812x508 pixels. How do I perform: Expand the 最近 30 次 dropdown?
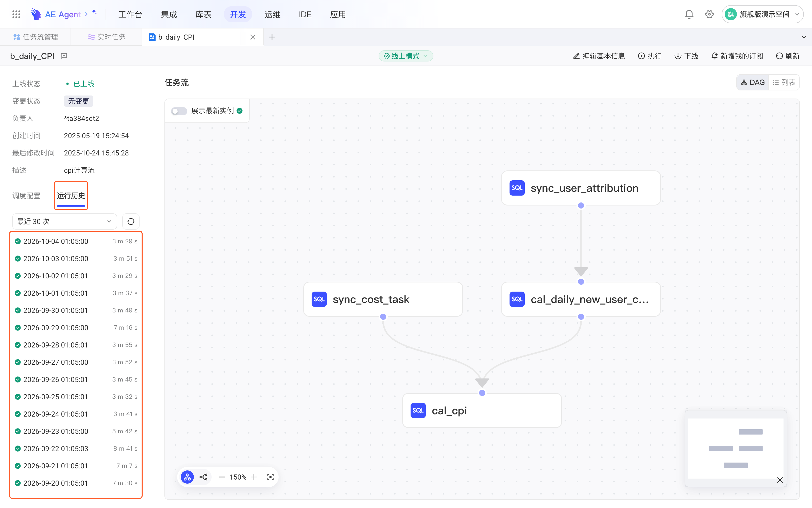click(64, 221)
